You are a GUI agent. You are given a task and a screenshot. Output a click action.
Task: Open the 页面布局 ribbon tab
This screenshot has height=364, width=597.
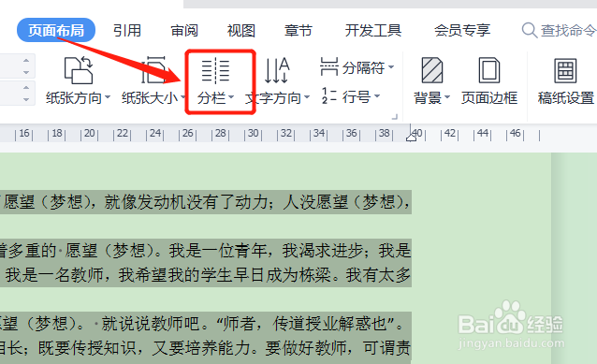click(56, 30)
